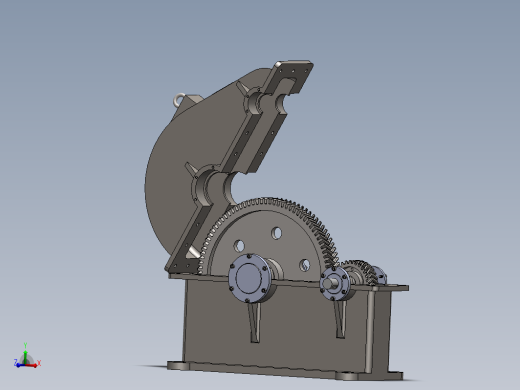Select the blue Z axis of triad
The width and height of the screenshot is (520, 390).
point(19,364)
